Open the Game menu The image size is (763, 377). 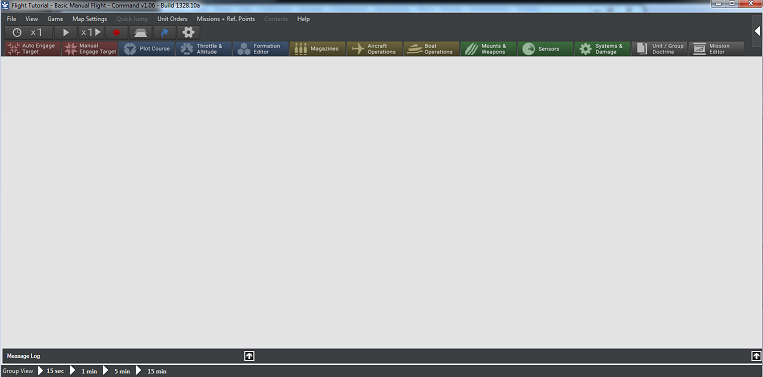(55, 19)
